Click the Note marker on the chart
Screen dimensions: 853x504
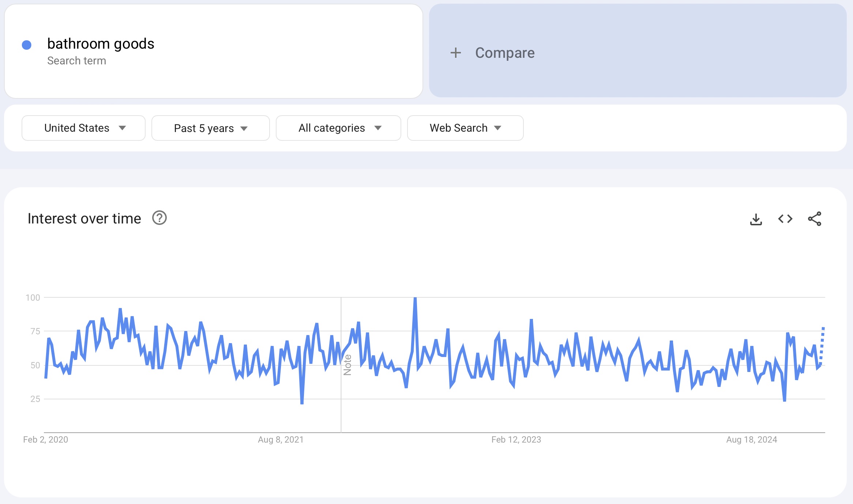point(347,365)
